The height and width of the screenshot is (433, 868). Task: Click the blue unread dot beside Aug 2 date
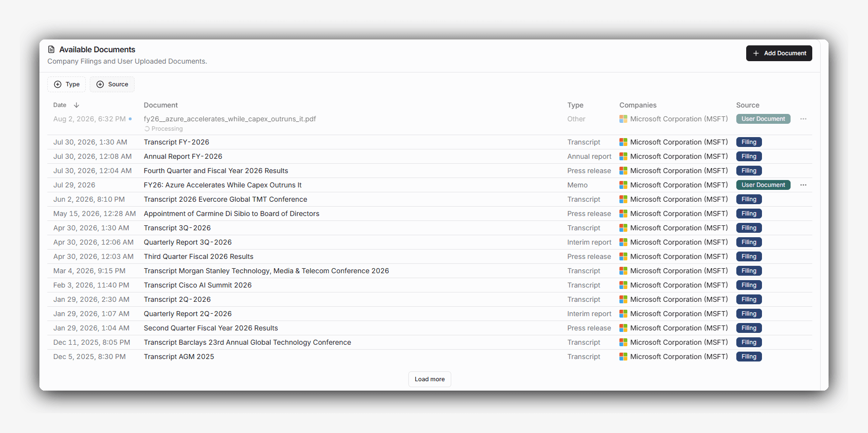(x=130, y=119)
